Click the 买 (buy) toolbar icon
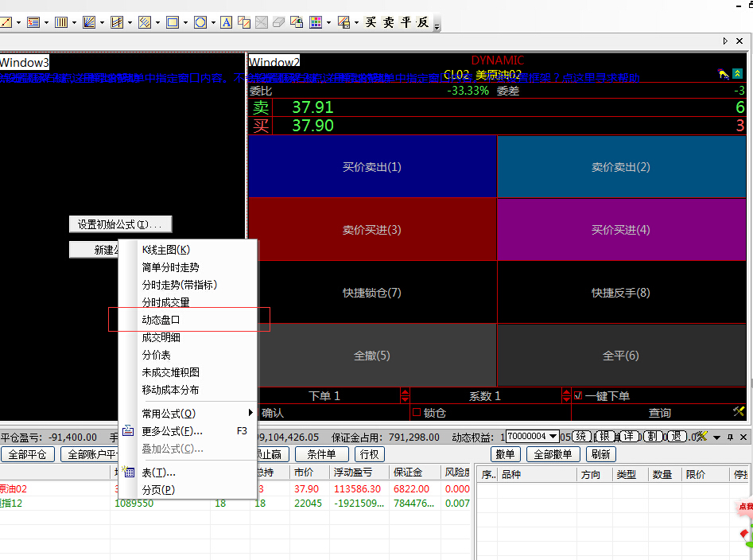 tap(371, 22)
